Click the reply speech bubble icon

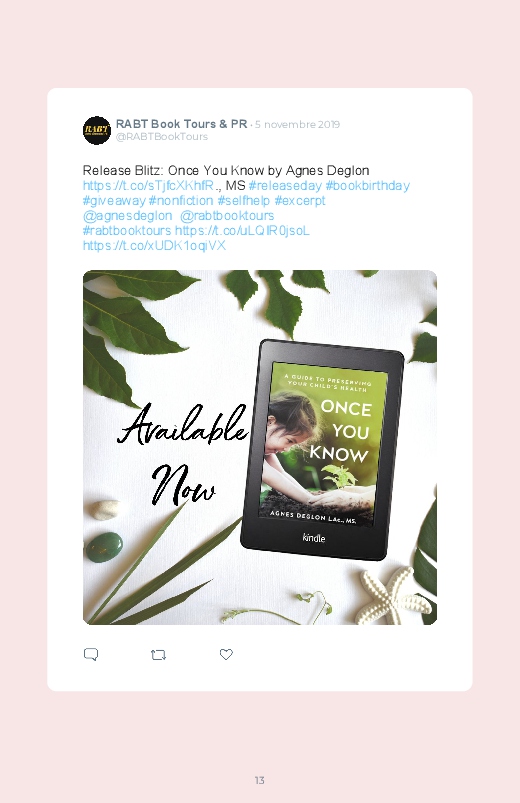(91, 654)
